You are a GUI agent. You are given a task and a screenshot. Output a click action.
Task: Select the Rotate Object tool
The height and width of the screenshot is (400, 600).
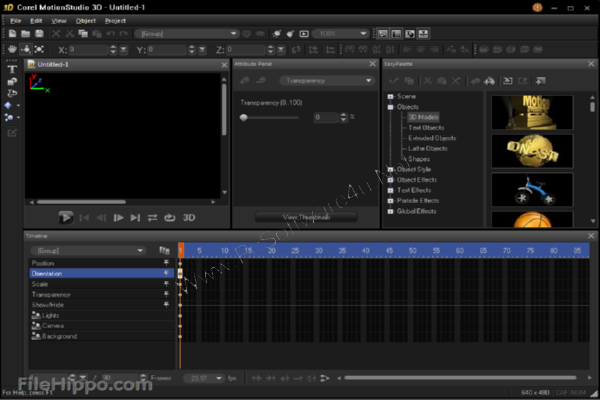pos(26,49)
